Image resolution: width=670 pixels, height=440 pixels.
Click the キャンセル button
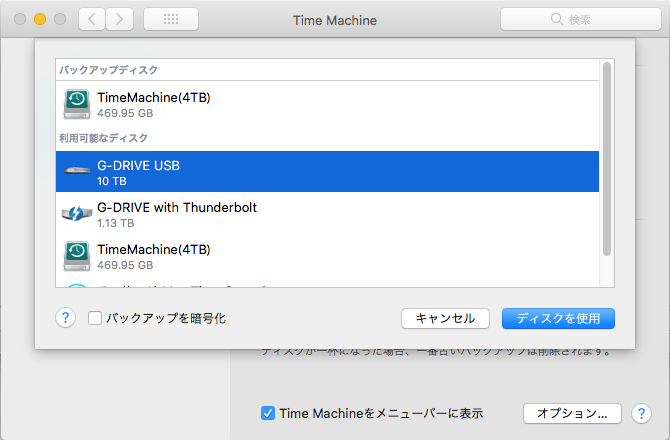(445, 318)
